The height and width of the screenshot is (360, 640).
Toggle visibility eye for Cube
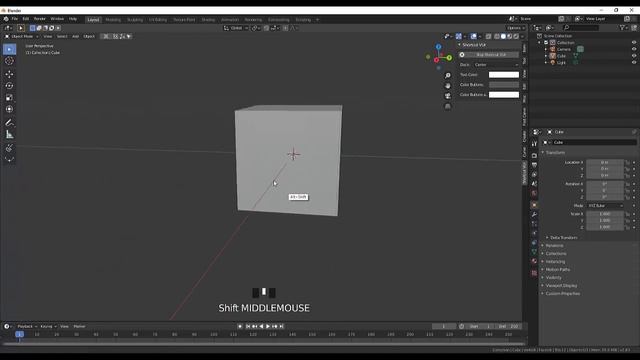634,56
